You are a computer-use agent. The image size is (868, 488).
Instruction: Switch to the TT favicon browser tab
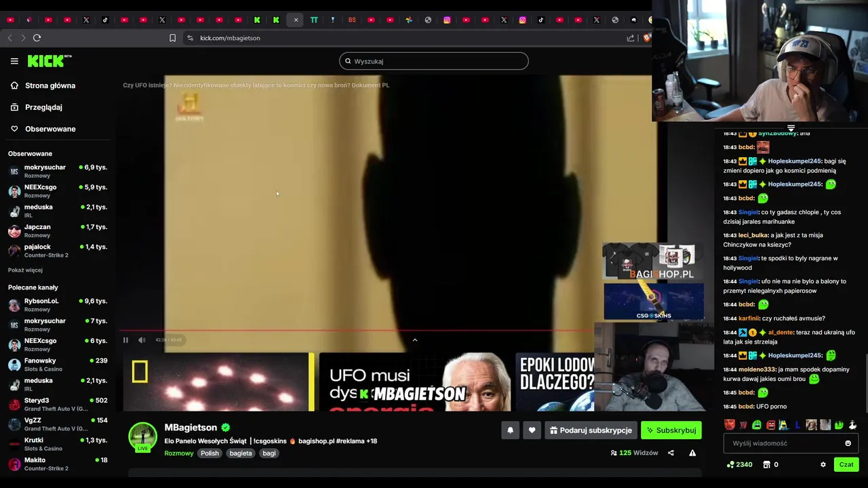click(x=314, y=20)
